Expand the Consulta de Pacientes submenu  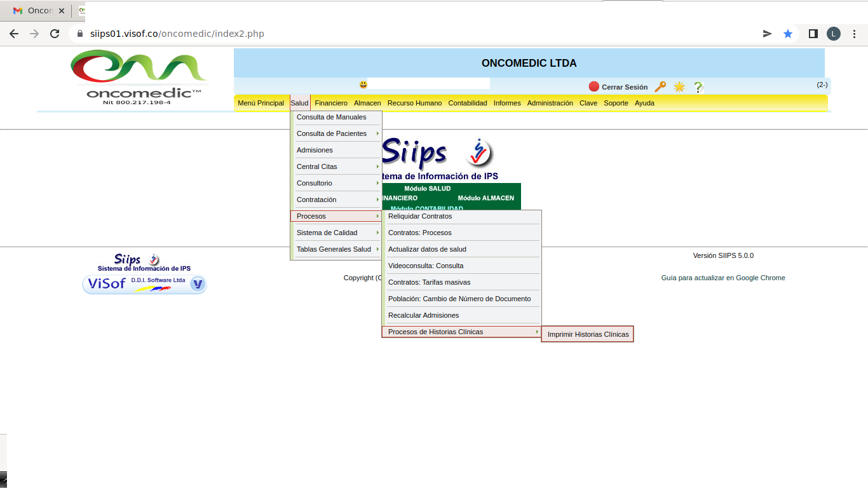click(336, 133)
